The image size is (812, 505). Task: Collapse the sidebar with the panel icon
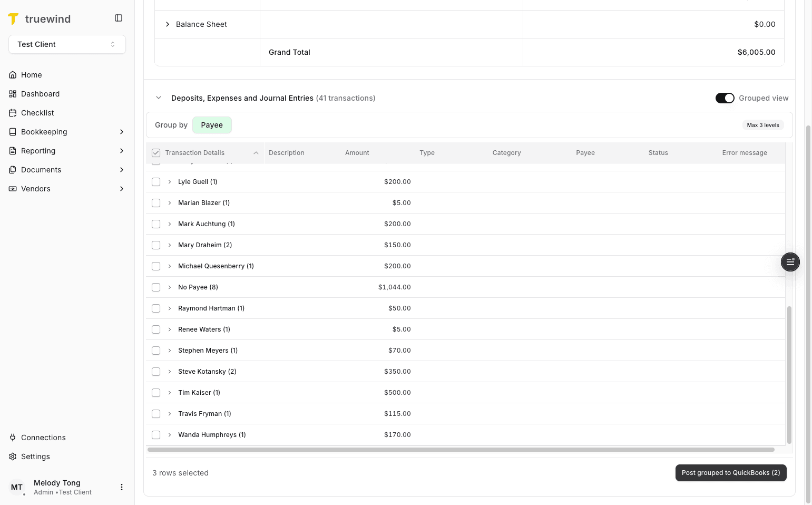coord(118,17)
